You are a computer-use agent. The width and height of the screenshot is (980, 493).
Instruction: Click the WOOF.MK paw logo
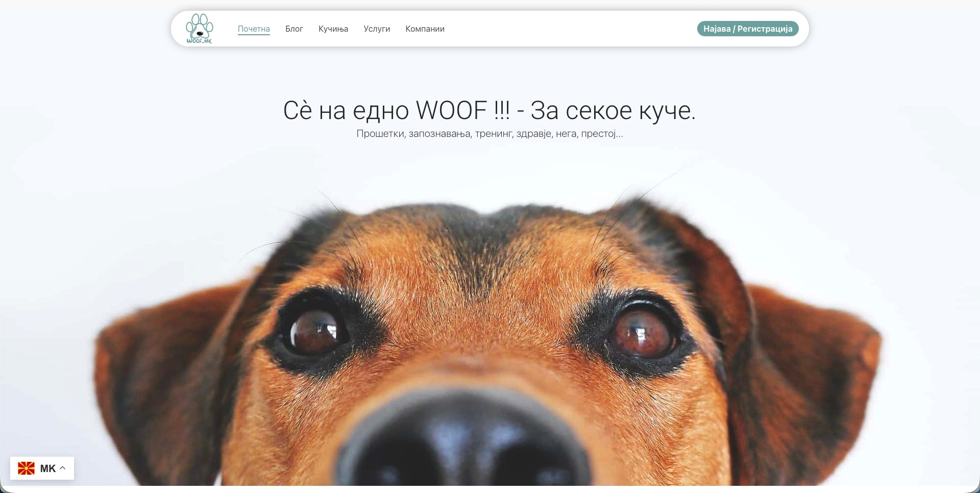[199, 29]
